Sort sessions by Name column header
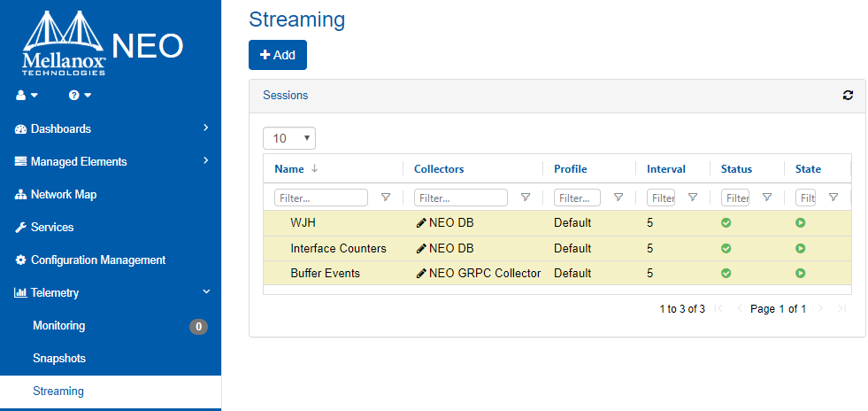Screen dimensions: 868x411 pyautogui.click(x=289, y=169)
